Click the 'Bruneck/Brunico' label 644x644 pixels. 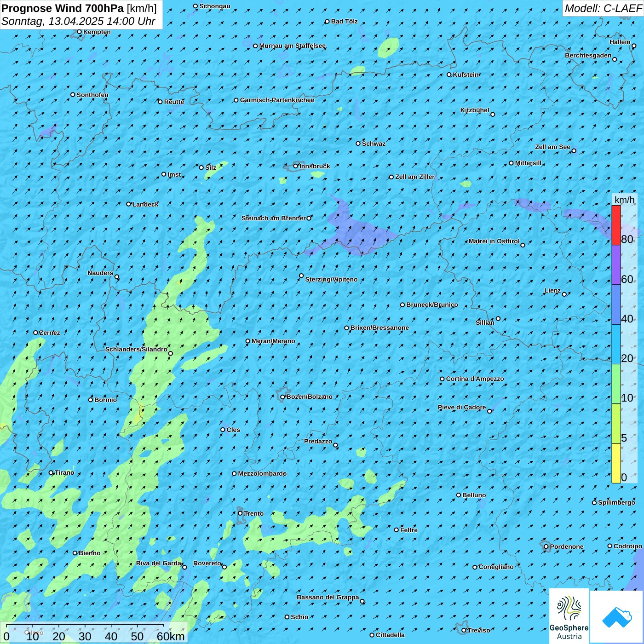point(432,305)
